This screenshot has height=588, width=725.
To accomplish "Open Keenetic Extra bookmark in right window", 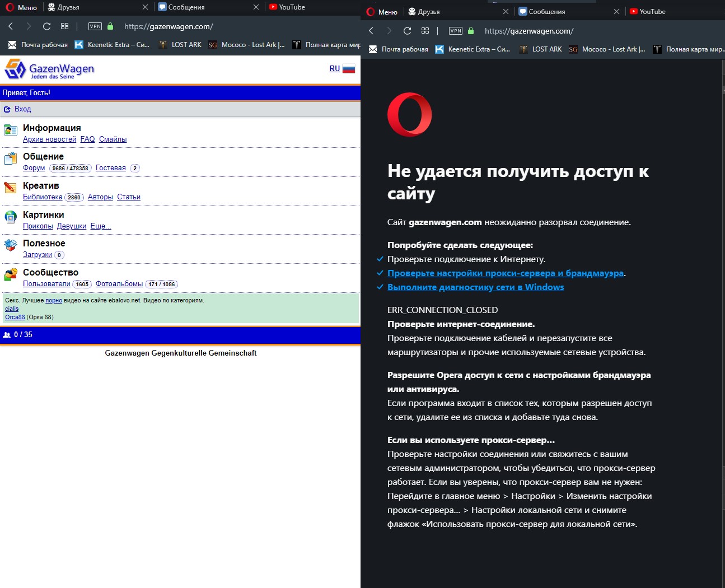I will 473,49.
